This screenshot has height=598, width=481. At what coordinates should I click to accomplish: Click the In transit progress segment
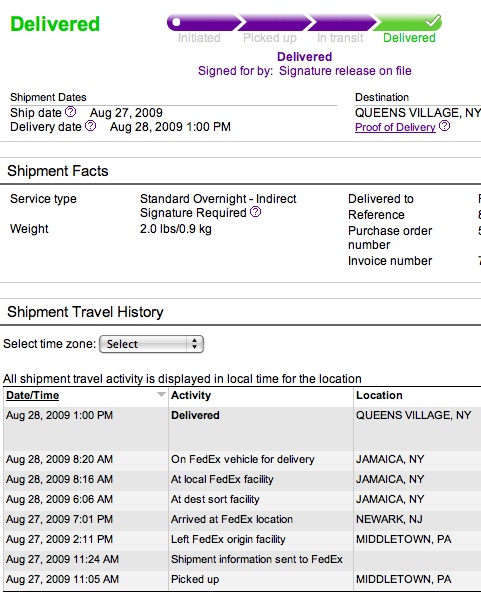tap(341, 23)
